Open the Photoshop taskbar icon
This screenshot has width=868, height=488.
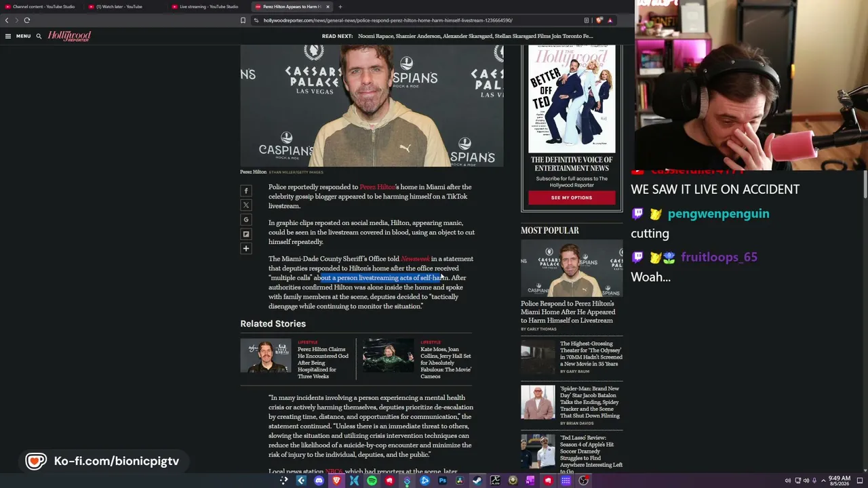point(442,481)
